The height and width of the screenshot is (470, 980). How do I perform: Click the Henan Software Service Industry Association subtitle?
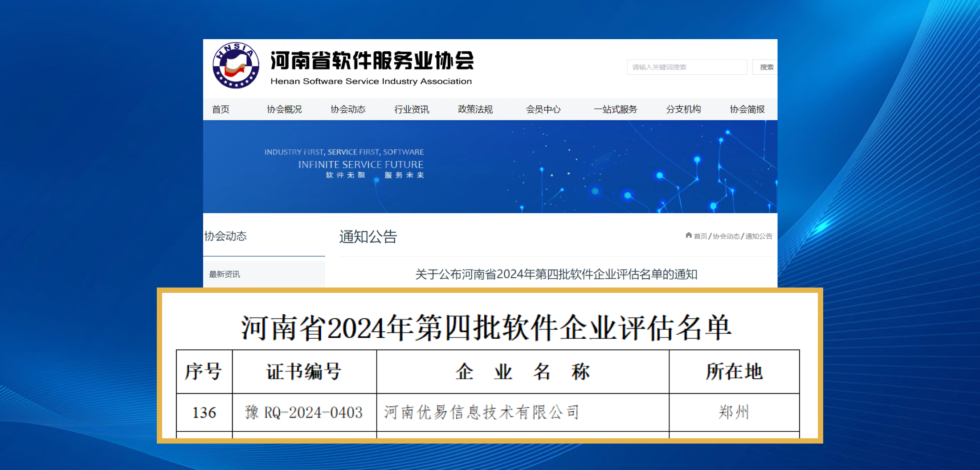point(371,81)
